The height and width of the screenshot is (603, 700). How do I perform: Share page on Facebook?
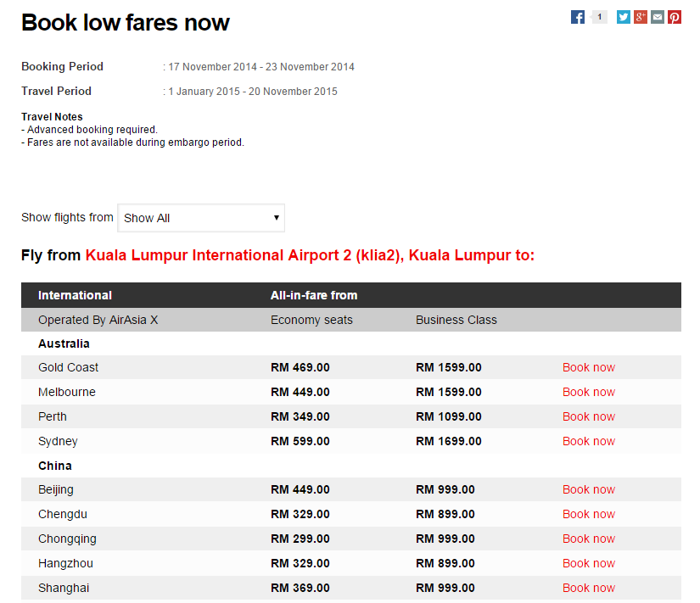[578, 17]
